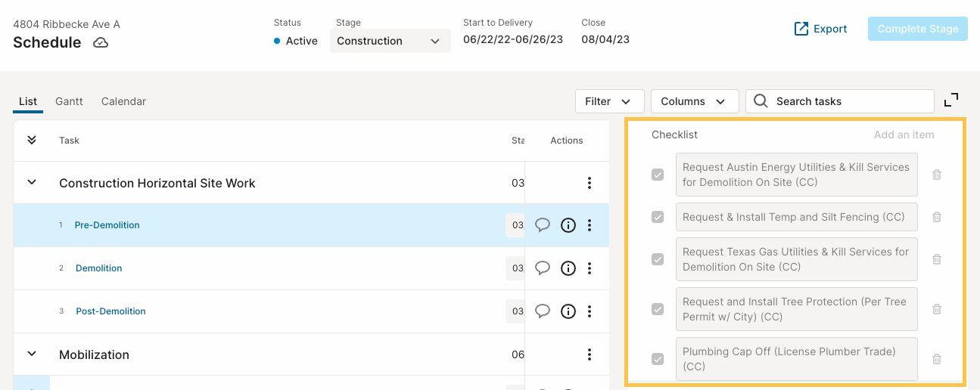
Task: Open the Filter dropdown
Action: 609,101
